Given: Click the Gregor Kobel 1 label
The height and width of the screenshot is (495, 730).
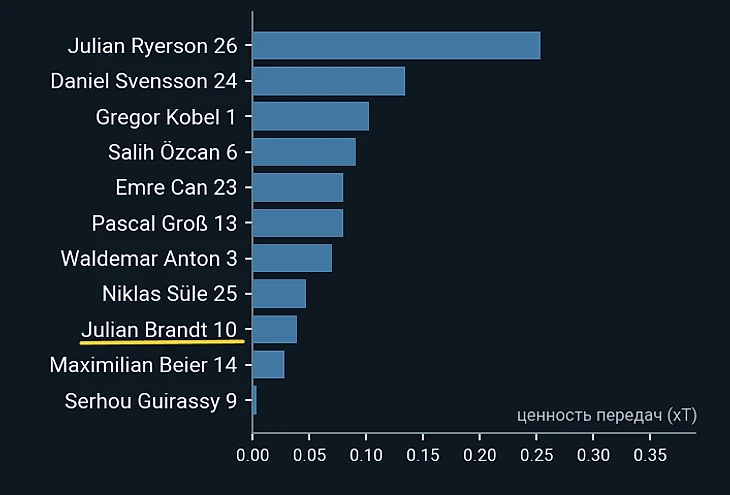Looking at the screenshot, I should click(x=166, y=117).
